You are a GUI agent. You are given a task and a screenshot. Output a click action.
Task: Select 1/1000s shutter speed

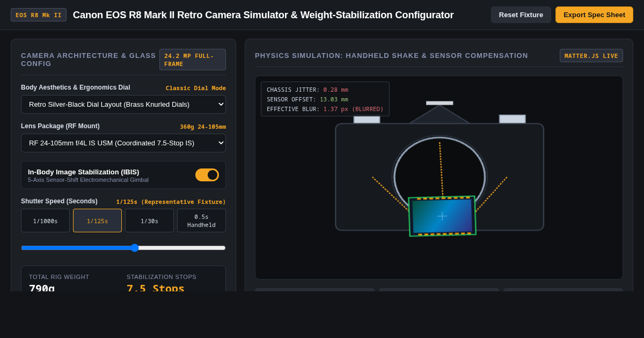tap(45, 221)
